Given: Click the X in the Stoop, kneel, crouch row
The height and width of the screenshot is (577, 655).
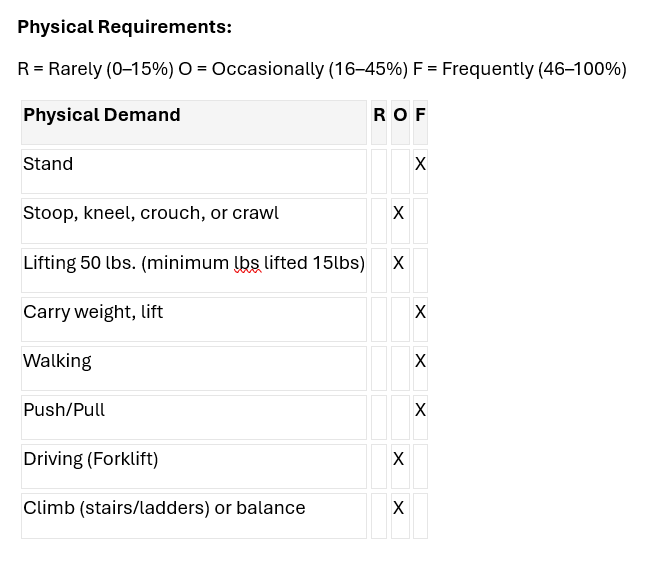Looking at the screenshot, I should tap(399, 213).
